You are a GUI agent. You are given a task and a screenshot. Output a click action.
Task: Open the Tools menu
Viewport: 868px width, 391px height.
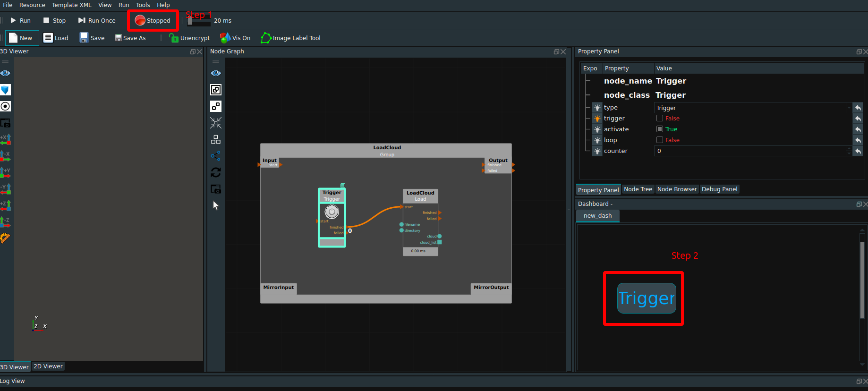(x=143, y=5)
